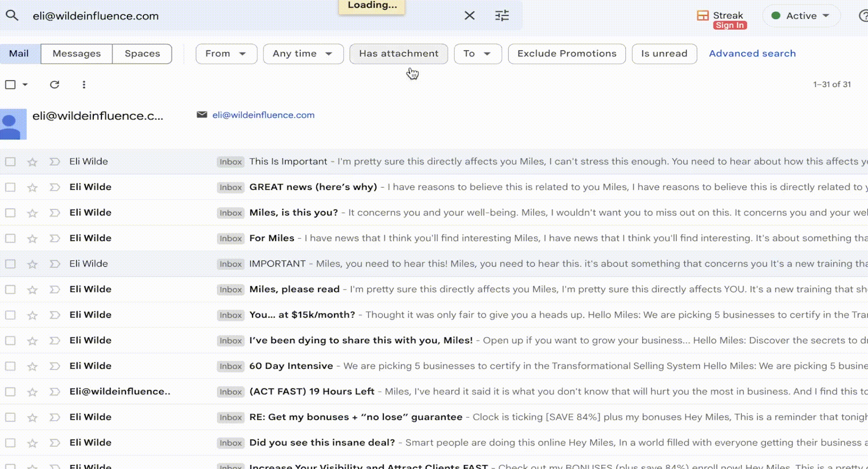
Task: Star the 'This Is Important' email
Action: point(32,162)
